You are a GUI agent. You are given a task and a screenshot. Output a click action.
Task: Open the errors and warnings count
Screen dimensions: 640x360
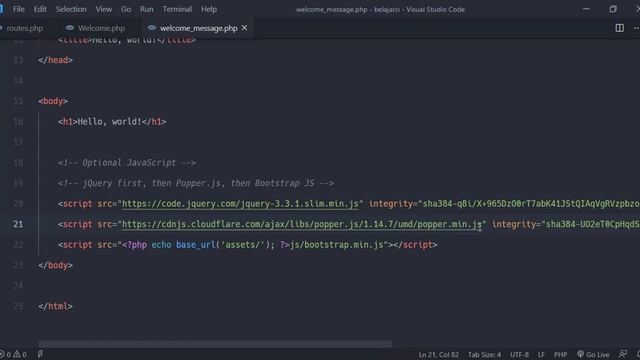point(13,355)
